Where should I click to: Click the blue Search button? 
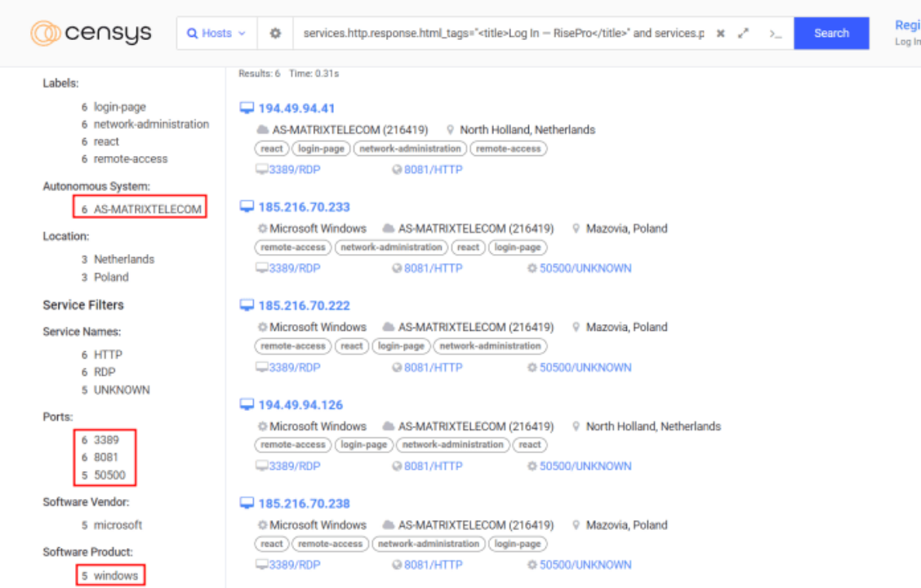[x=831, y=33]
